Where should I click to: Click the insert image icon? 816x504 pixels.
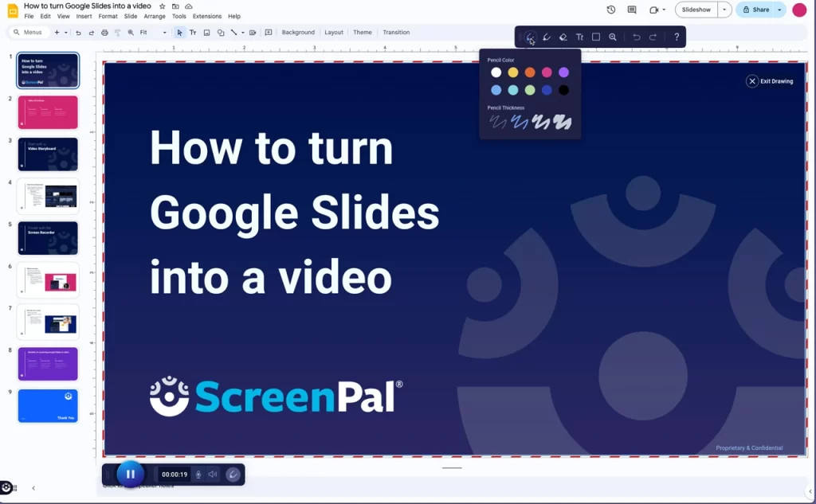point(206,33)
